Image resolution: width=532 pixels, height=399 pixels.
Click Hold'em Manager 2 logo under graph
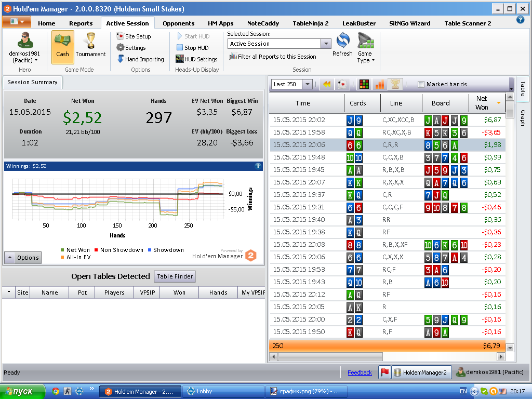(251, 256)
